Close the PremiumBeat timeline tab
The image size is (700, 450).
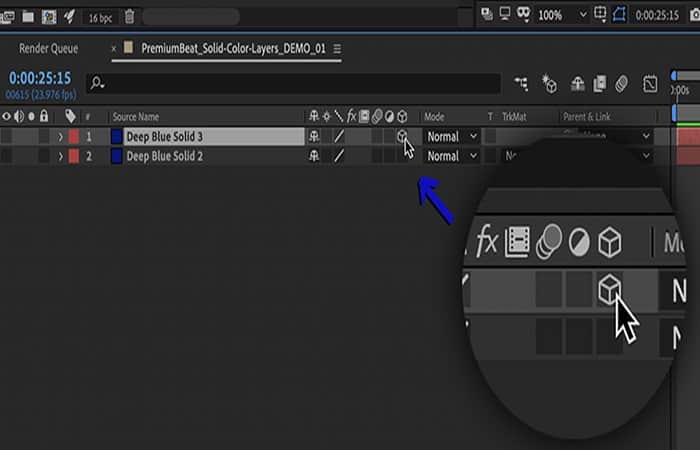coord(114,48)
